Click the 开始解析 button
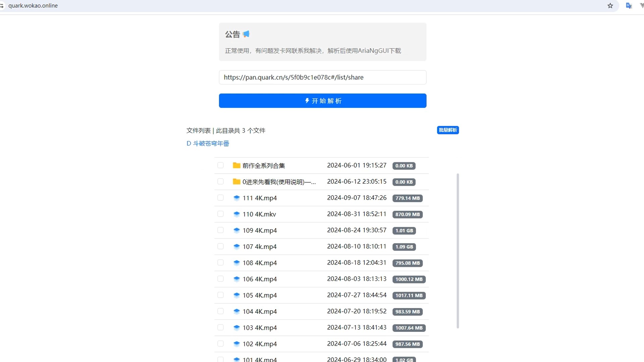This screenshot has height=362, width=644. tap(323, 101)
